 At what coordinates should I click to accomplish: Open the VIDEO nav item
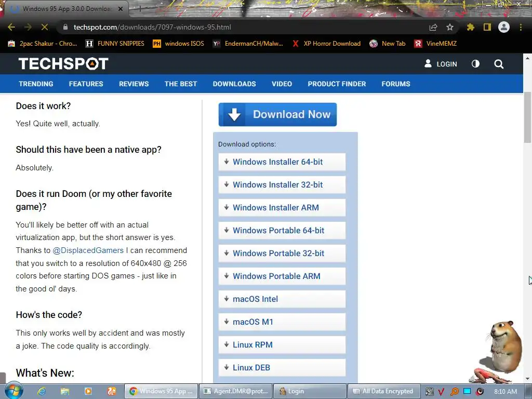coord(282,84)
